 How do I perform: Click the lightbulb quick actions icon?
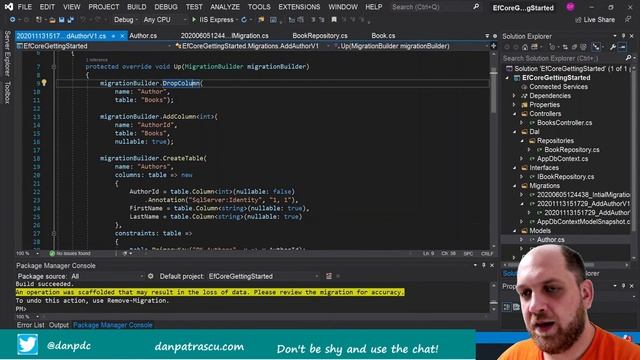pos(44,83)
